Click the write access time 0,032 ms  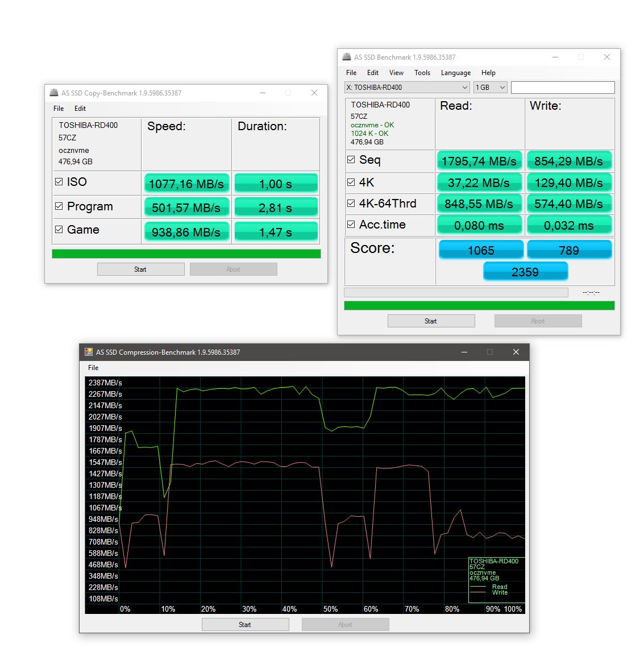point(568,226)
